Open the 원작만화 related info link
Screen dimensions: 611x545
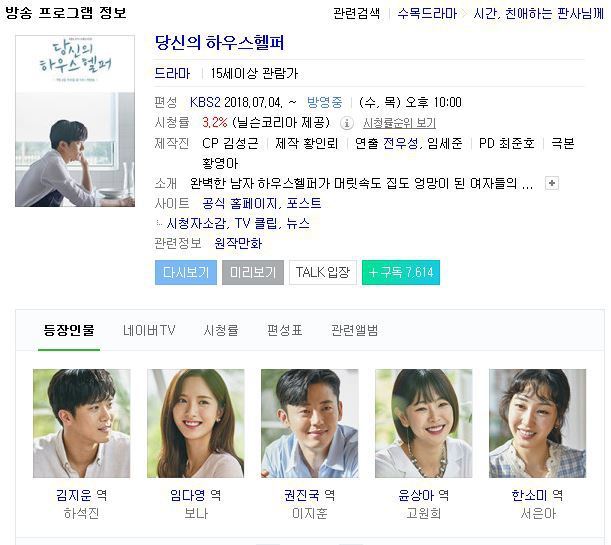[x=238, y=243]
